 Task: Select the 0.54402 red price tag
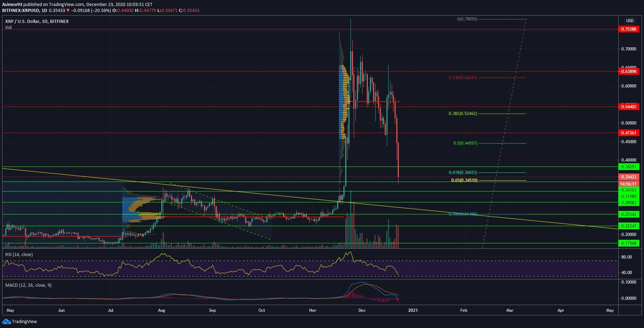pos(629,107)
